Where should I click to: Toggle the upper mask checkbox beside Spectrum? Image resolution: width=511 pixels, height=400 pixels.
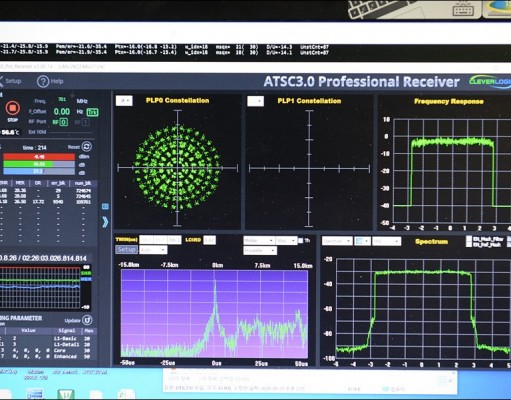[x=469, y=239]
